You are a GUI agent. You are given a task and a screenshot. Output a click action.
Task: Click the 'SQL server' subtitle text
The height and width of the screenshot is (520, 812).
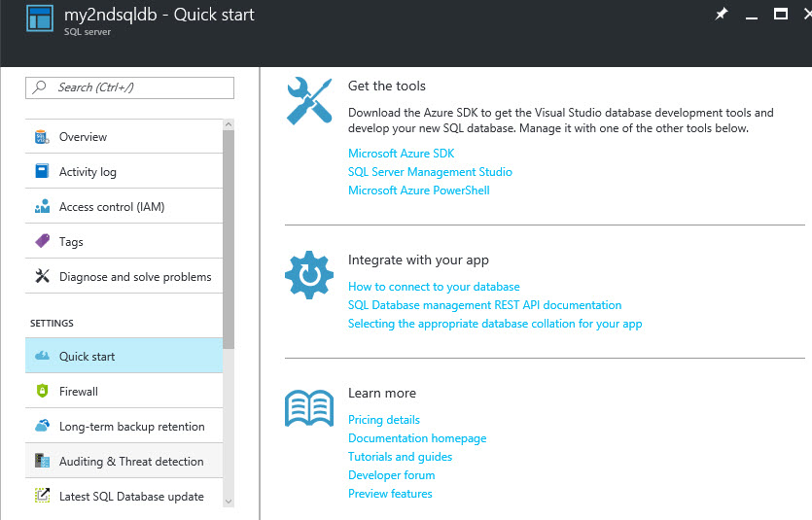coord(88,31)
